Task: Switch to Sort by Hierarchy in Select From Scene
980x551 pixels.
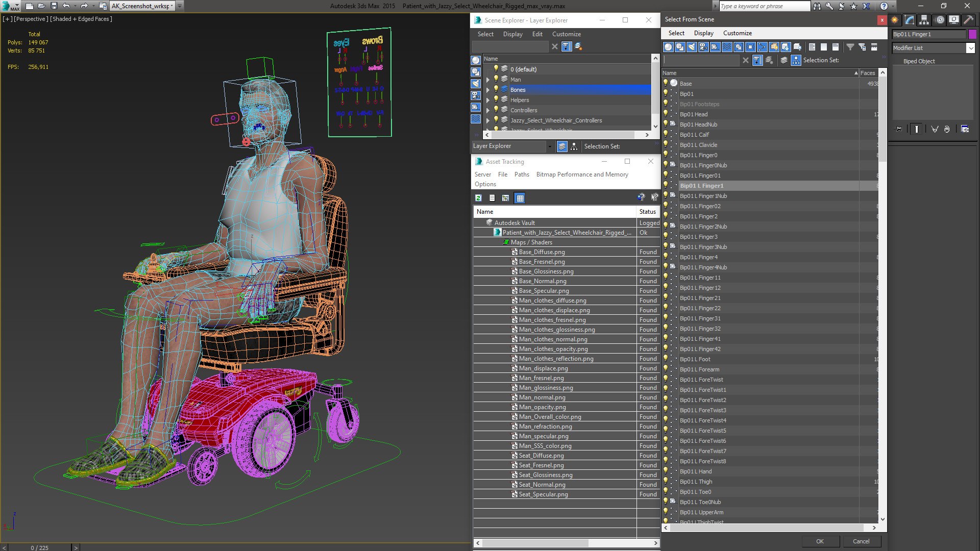Action: click(x=796, y=60)
